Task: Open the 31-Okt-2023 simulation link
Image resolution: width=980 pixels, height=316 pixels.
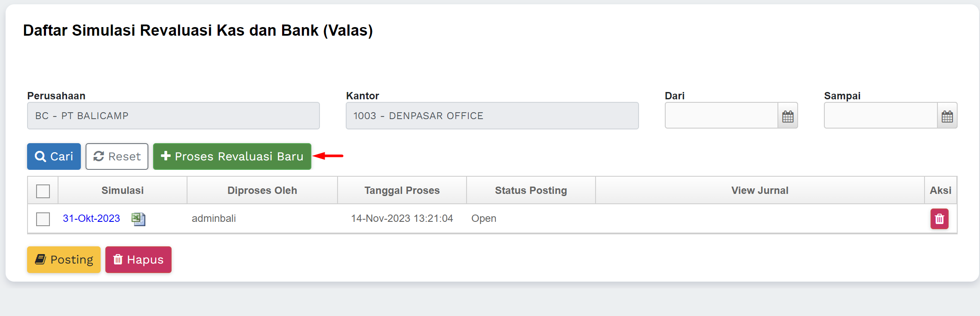Action: click(x=91, y=218)
